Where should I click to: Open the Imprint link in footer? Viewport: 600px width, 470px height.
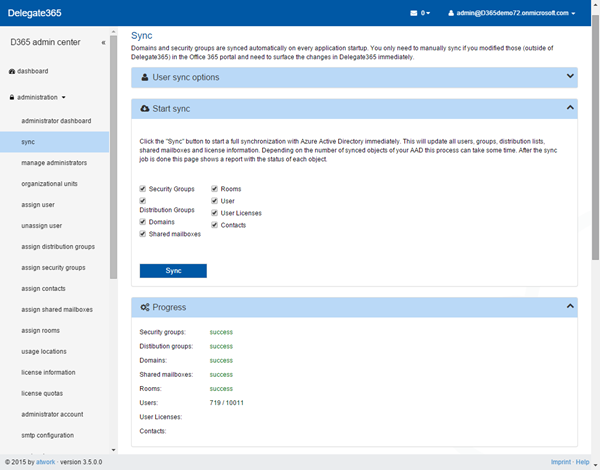coord(561,462)
